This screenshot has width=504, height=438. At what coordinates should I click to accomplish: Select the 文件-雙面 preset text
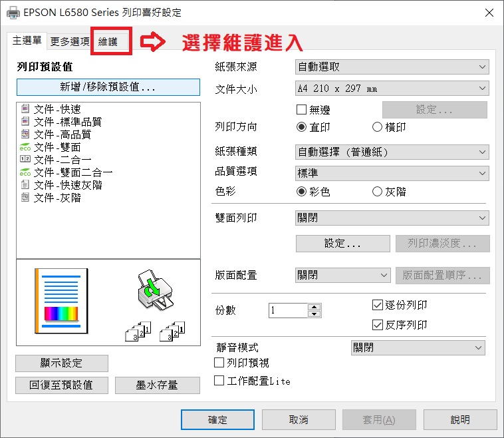(58, 147)
